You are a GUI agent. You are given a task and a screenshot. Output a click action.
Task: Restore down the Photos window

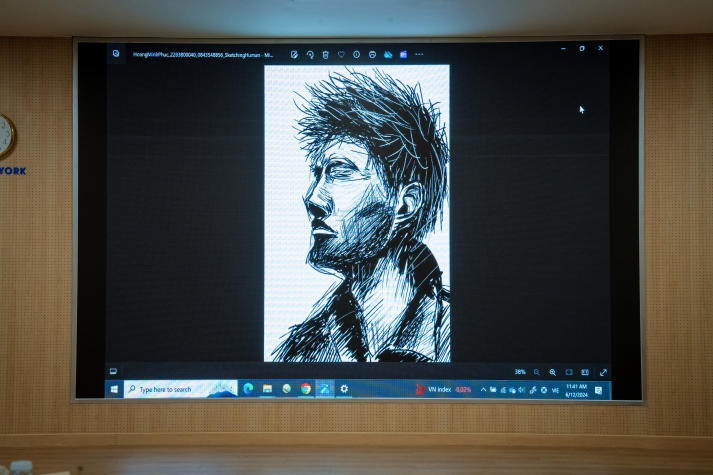point(582,48)
